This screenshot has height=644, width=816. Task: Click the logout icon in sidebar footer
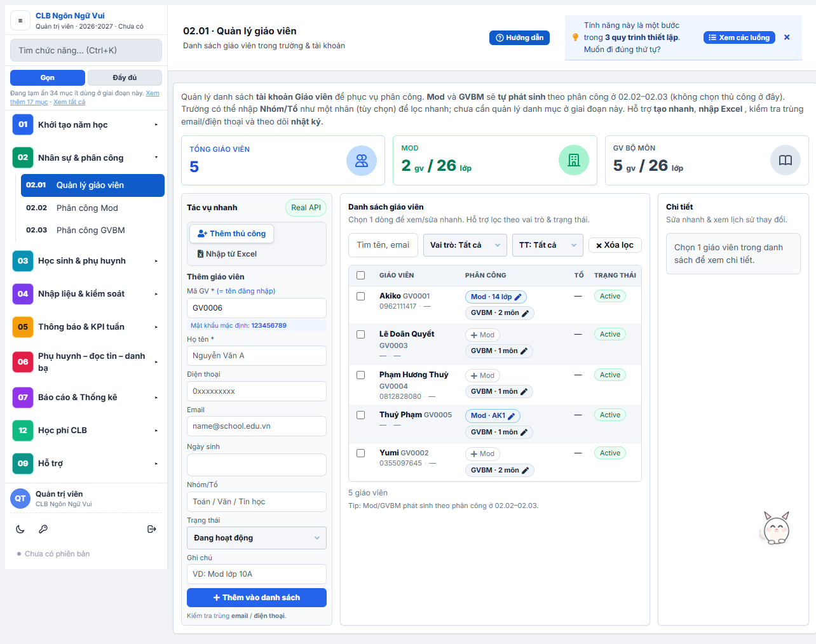(151, 529)
